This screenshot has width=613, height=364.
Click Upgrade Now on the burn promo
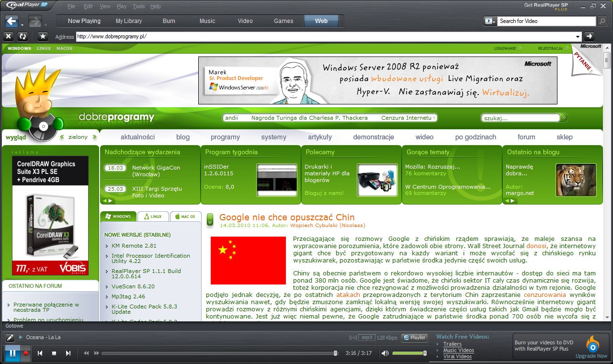point(591,356)
